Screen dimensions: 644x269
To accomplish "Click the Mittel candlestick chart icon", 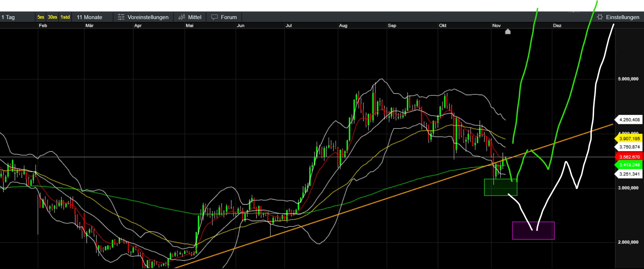I will tap(182, 17).
